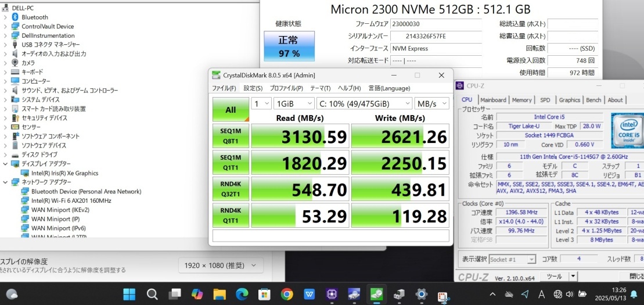Expand the カメラ device category
Image resolution: width=644 pixels, height=305 pixels.
click(5, 63)
